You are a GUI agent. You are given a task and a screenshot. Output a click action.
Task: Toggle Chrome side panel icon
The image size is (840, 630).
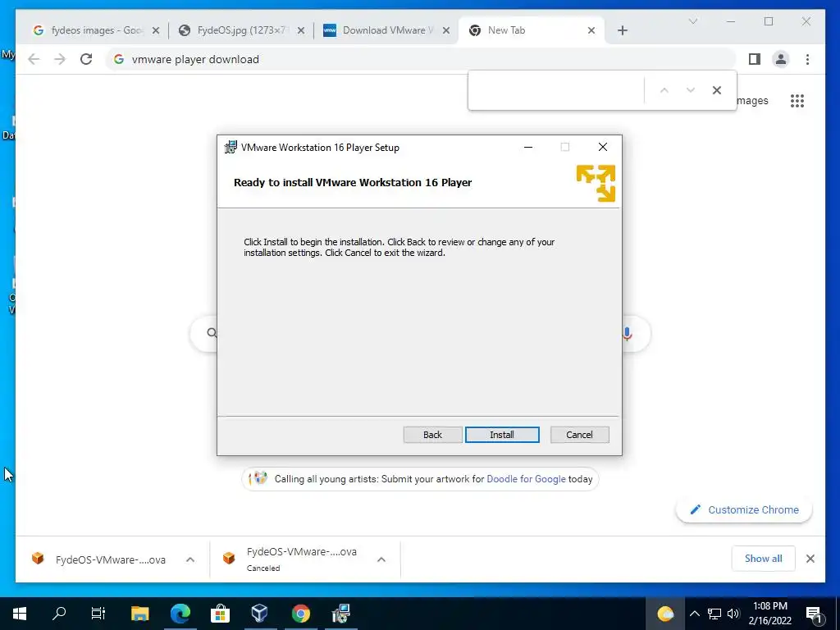[x=755, y=59]
